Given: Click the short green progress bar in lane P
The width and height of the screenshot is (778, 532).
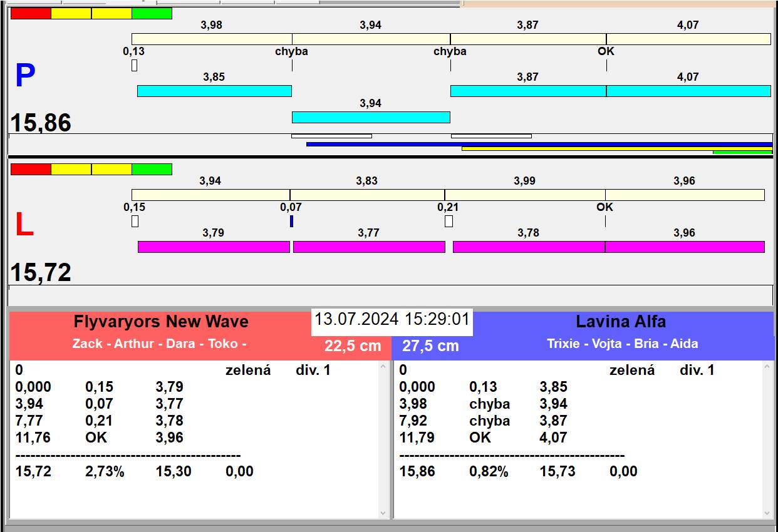Looking at the screenshot, I should [742, 152].
